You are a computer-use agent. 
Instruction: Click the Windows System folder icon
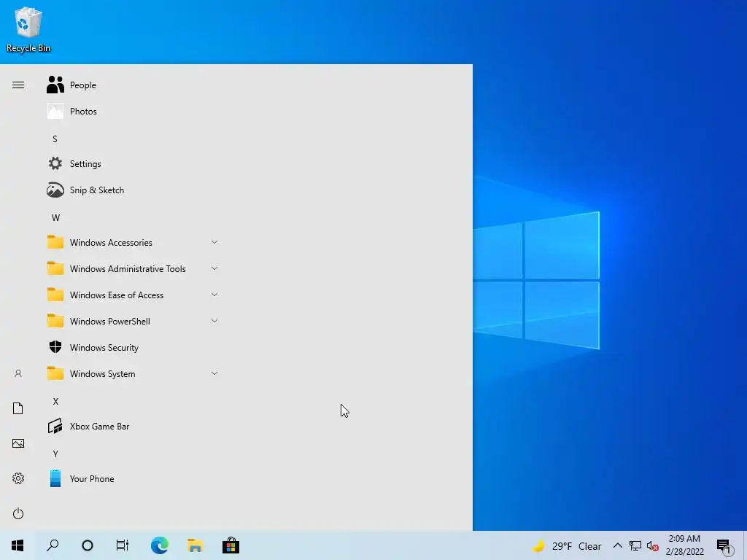click(x=55, y=373)
